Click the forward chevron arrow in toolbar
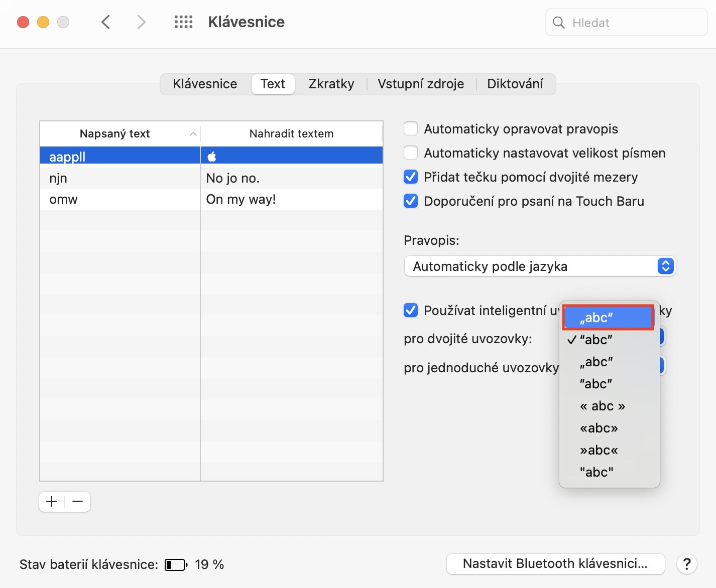Screen dimensions: 716x588 (x=142, y=22)
